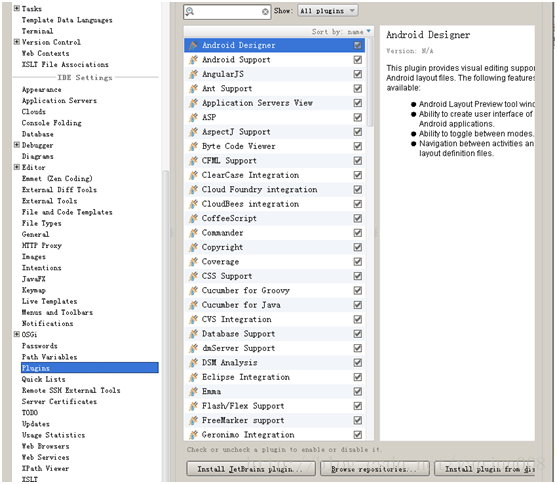Image resolution: width=557 pixels, height=484 pixels.
Task: Click the CFML Support plugin icon
Action: [193, 161]
